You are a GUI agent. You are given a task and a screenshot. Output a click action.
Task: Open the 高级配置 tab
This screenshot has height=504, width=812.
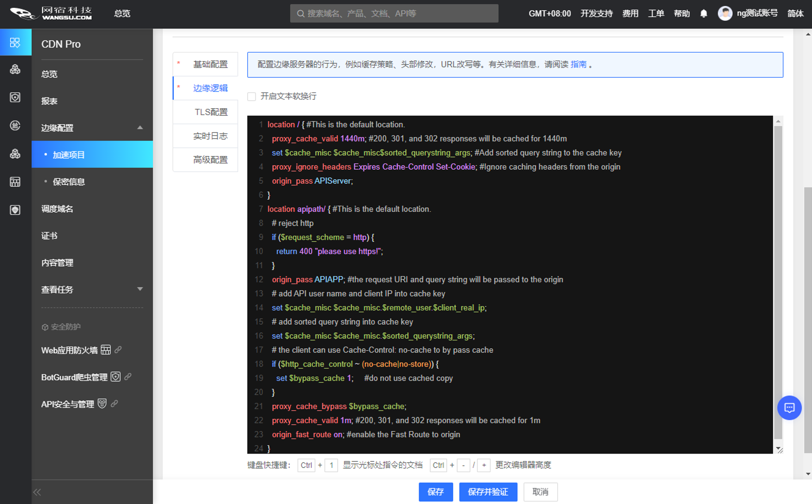(x=206, y=160)
